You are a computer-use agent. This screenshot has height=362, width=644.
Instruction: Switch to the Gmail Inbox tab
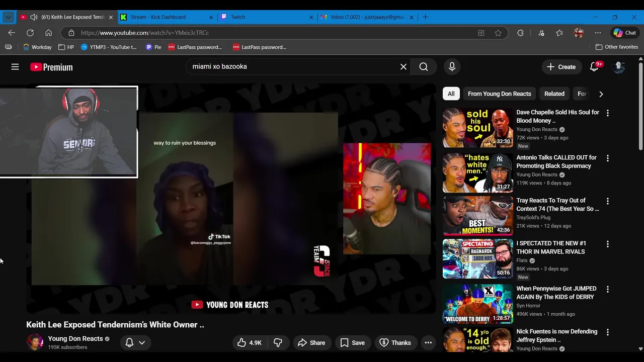pos(367,17)
